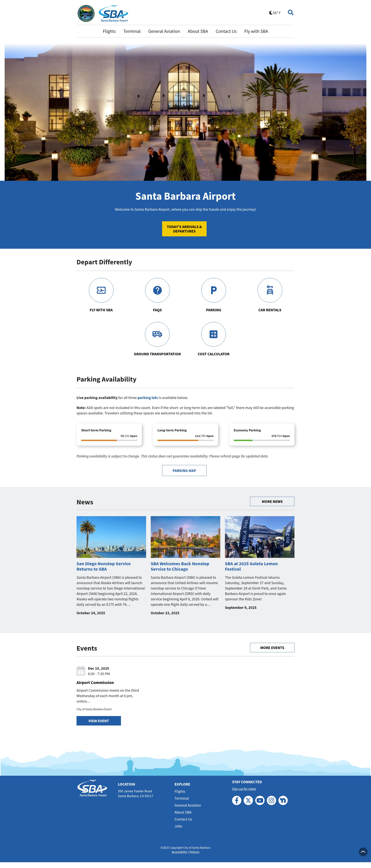Image resolution: width=371 pixels, height=868 pixels.
Task: Click the event calendar icon
Action: pos(81,670)
